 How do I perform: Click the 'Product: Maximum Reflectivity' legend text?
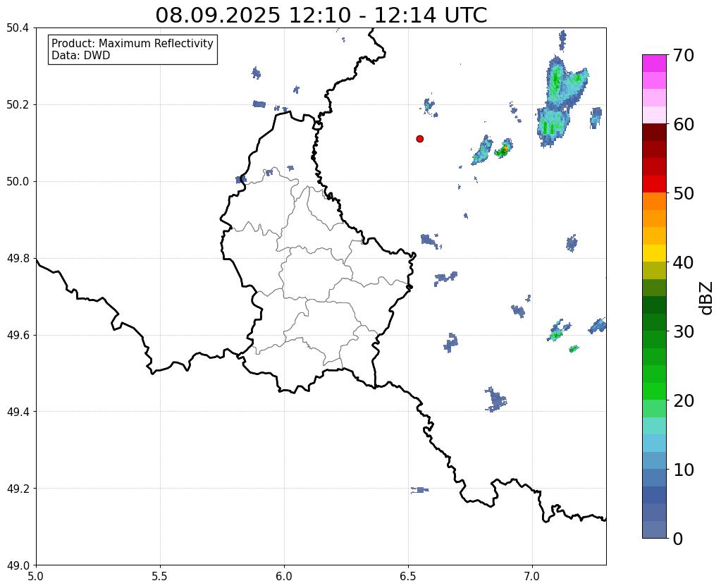[x=133, y=43]
